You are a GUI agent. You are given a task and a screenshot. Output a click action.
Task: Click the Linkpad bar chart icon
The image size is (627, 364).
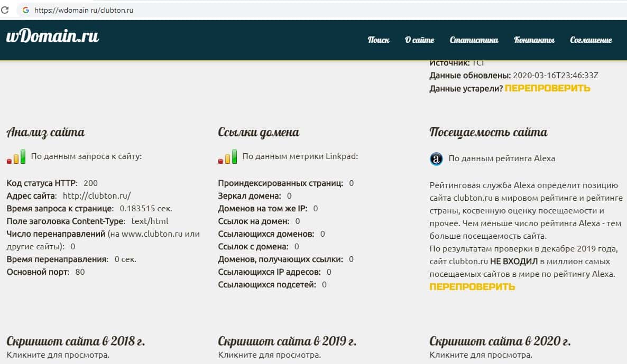[227, 157]
